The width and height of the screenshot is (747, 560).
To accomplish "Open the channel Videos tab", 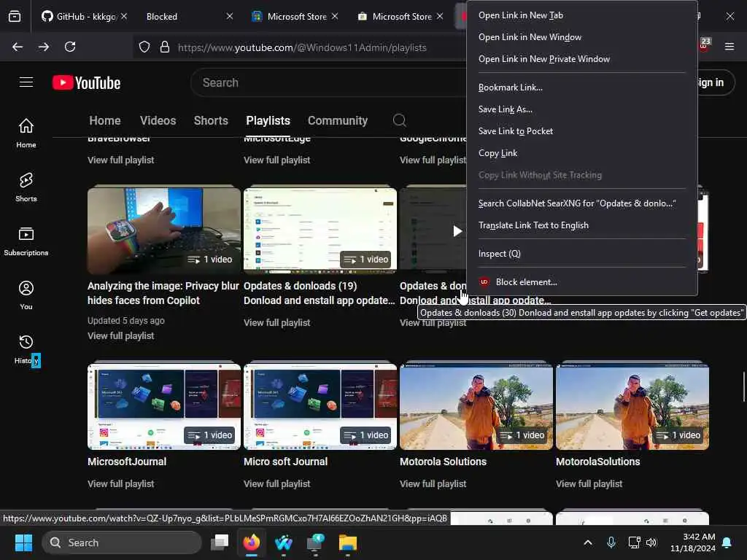I will [x=158, y=120].
